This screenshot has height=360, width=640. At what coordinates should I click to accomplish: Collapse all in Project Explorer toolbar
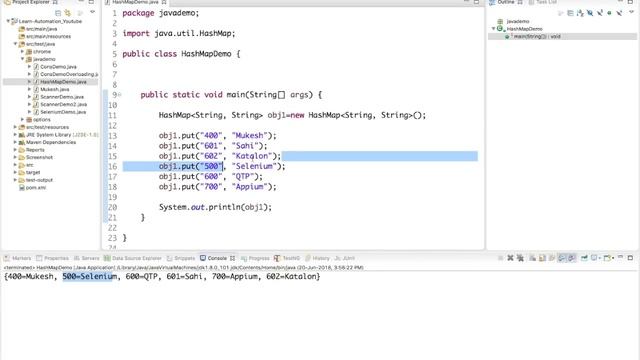click(x=58, y=13)
